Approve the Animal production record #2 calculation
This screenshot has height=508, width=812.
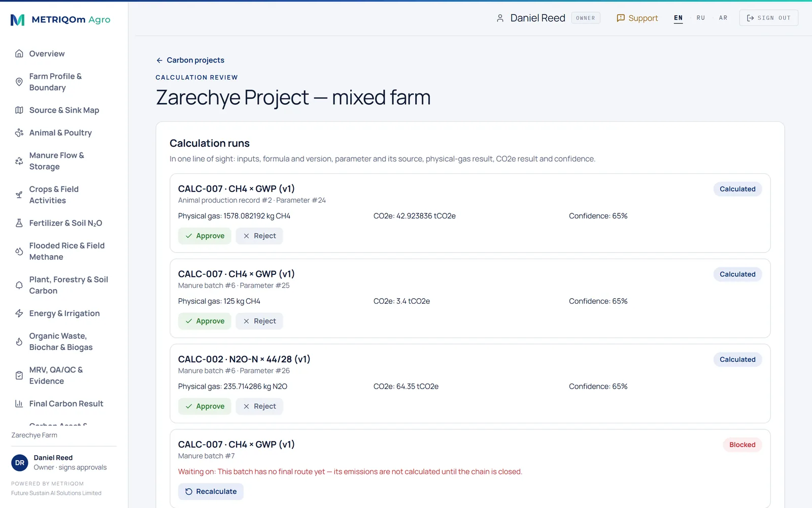(x=205, y=236)
